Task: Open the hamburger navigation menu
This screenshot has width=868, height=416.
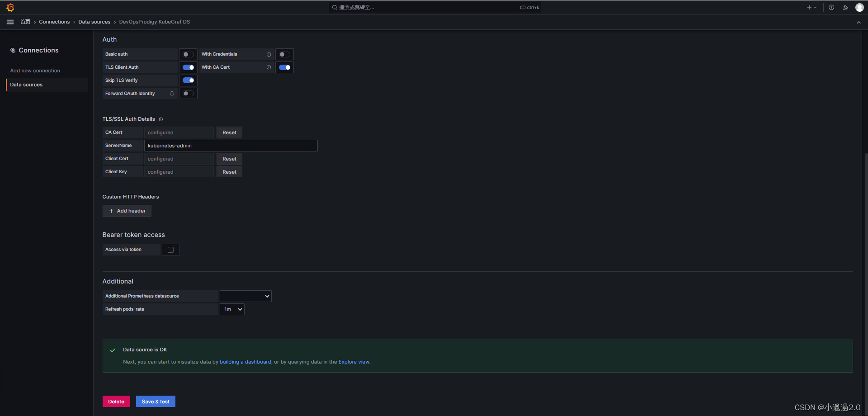Action: (10, 22)
